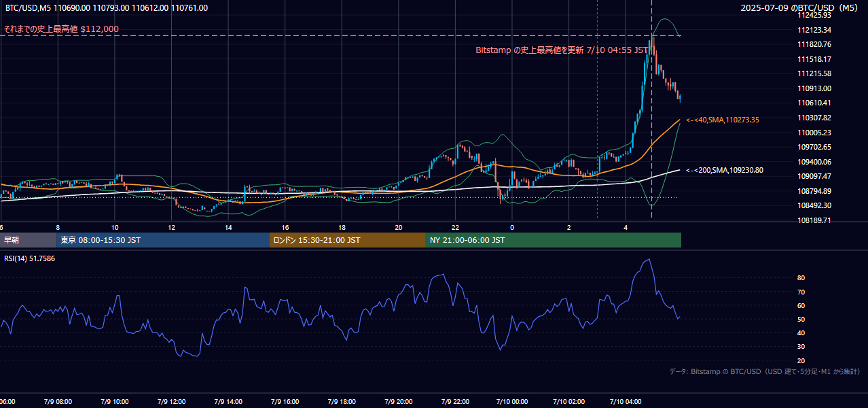Select the ロンドン 15:30-21:00 JST session bar

point(348,240)
